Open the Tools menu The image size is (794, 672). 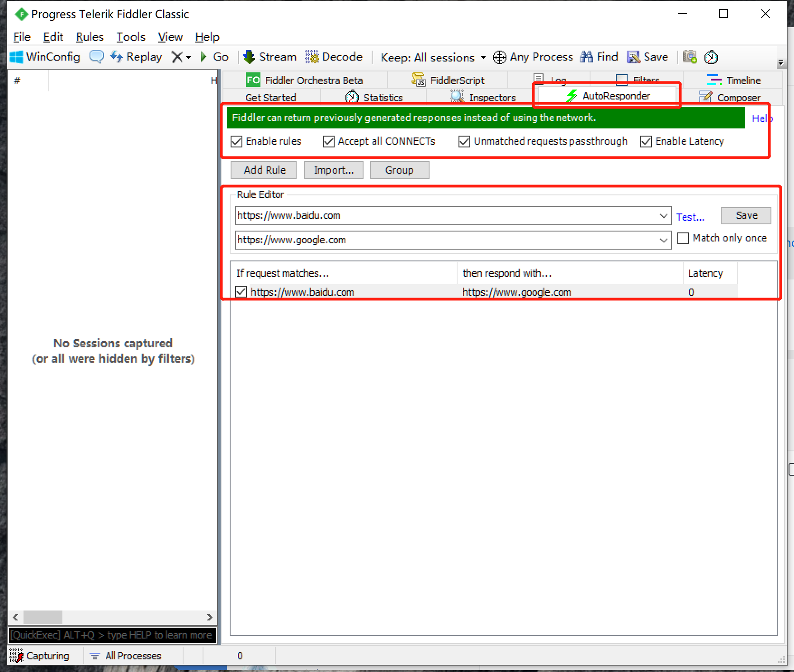coord(131,37)
